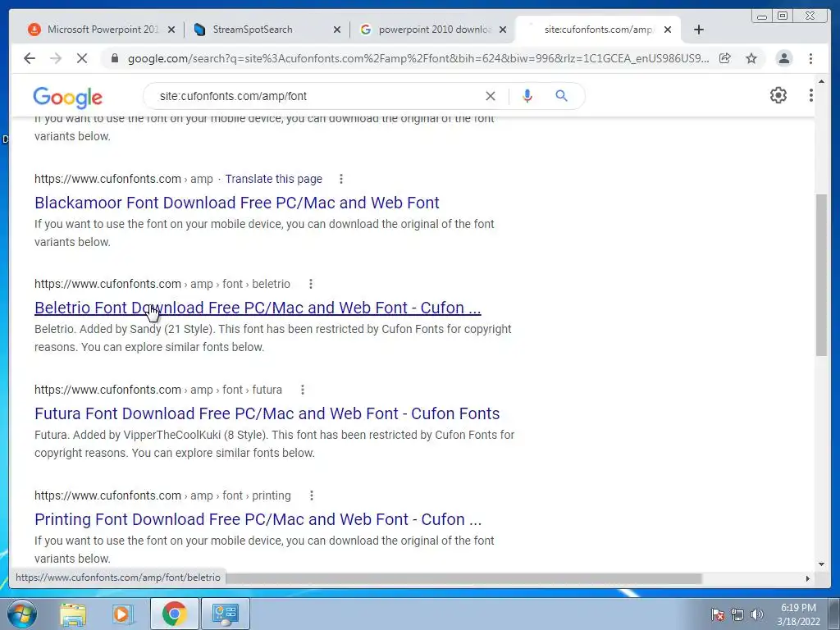Click the lock icon in address bar

(x=115, y=58)
